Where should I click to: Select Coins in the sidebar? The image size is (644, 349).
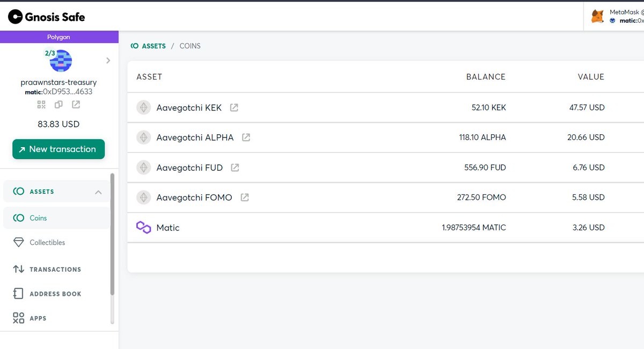point(56,218)
